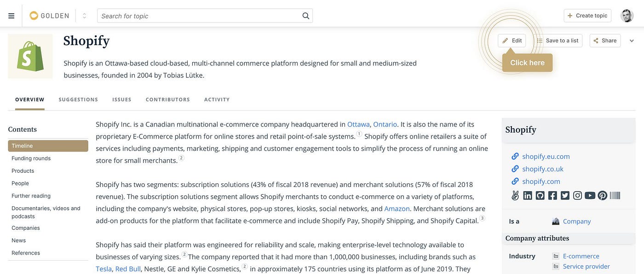Click link icon beside shopify.com

[x=515, y=181]
